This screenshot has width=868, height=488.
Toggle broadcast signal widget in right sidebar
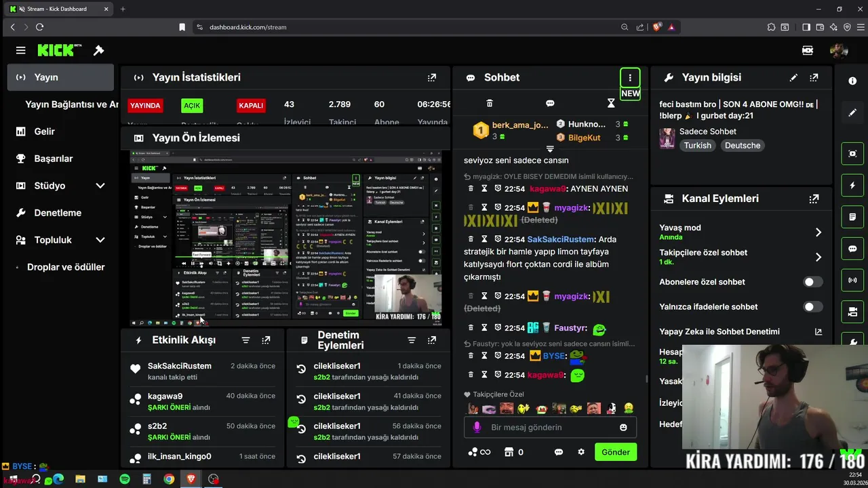pyautogui.click(x=852, y=280)
